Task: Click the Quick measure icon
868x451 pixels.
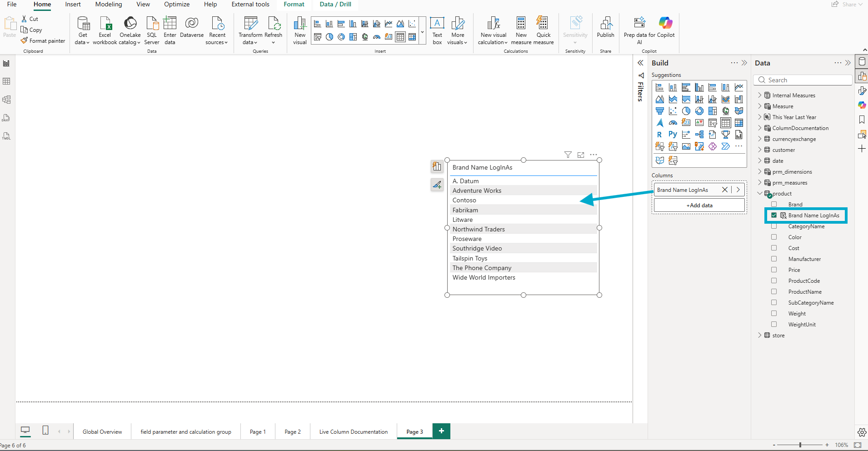Action: click(544, 30)
